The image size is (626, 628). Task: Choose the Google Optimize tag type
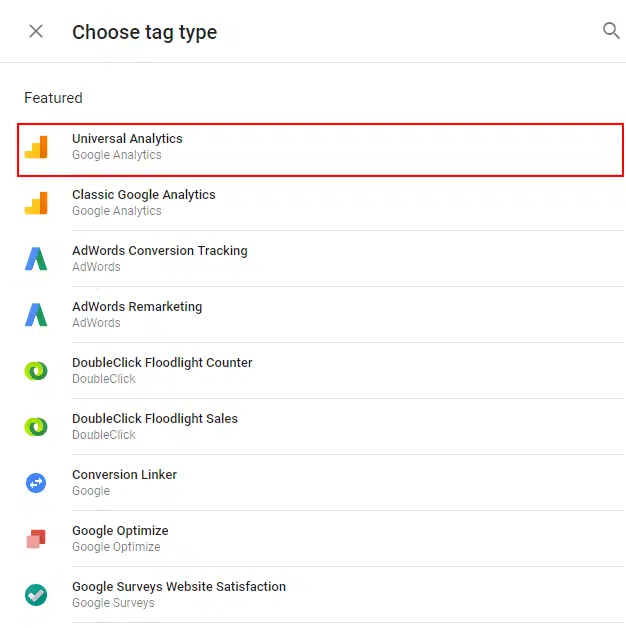pyautogui.click(x=120, y=531)
